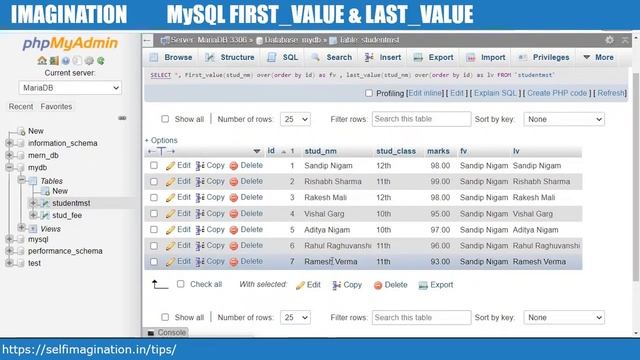Collapse the mydb database node
640x360 pixels.
click(x=9, y=168)
